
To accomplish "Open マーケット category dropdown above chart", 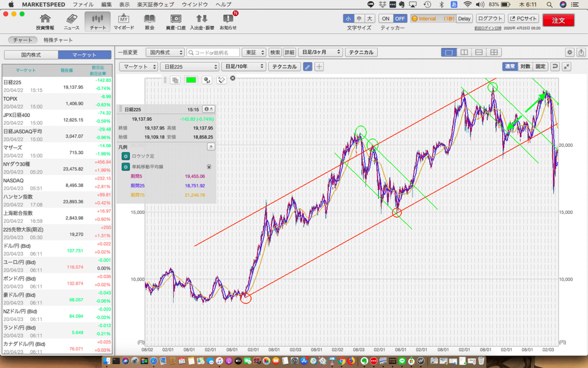I will (139, 67).
